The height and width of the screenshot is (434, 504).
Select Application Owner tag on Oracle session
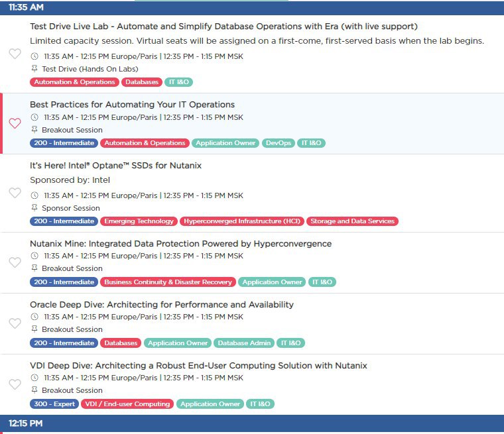178,343
